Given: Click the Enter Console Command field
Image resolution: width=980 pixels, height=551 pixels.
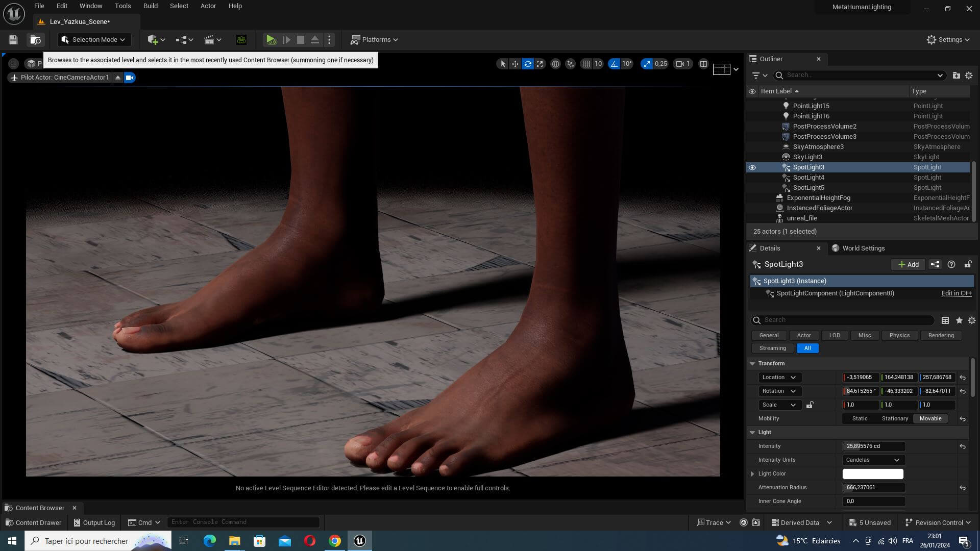Looking at the screenshot, I should coord(243,522).
